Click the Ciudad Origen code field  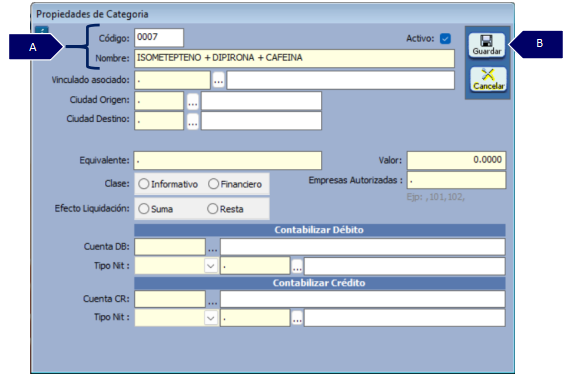pyautogui.click(x=159, y=101)
